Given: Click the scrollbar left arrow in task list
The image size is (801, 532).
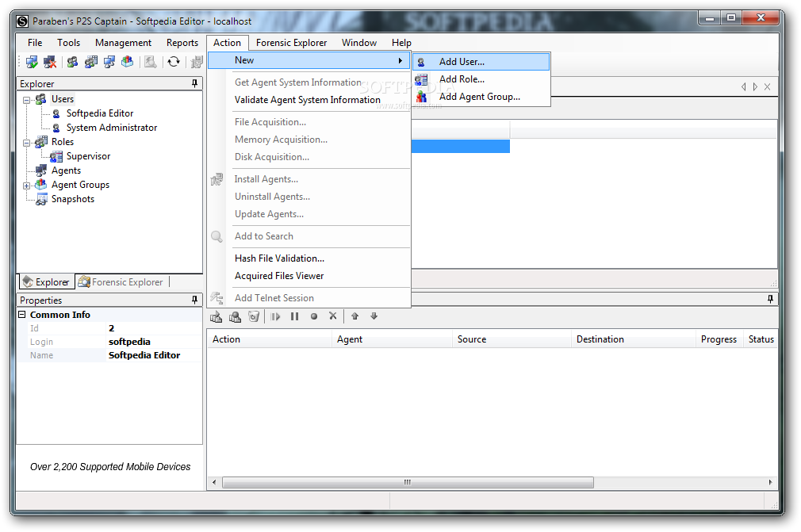Looking at the screenshot, I should (x=215, y=483).
